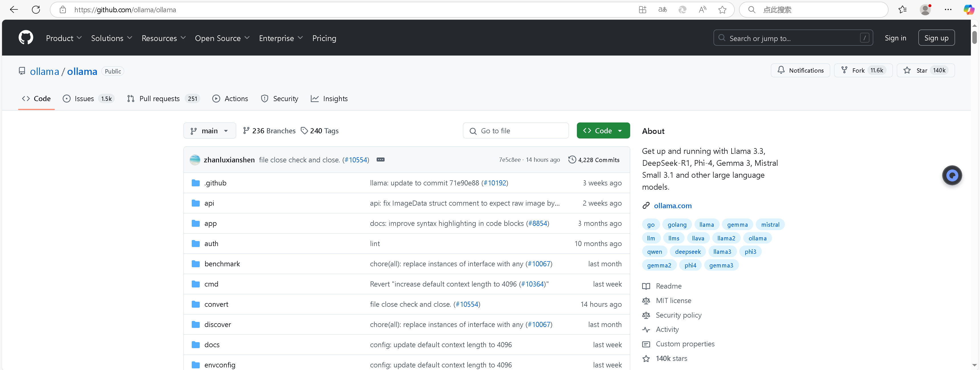Click the ollama owner link in breadcrumb

click(x=44, y=71)
